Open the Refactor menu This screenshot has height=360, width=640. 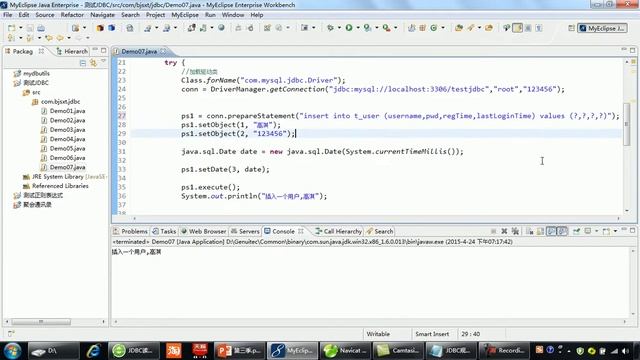click(x=72, y=15)
